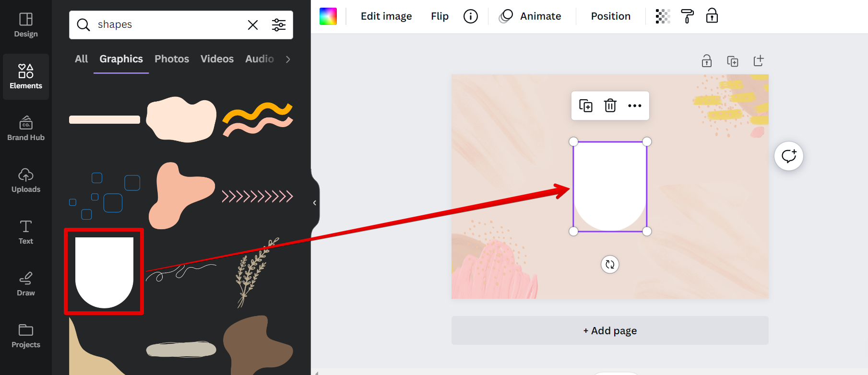Open the Flip options
The height and width of the screenshot is (375, 868).
point(440,16)
